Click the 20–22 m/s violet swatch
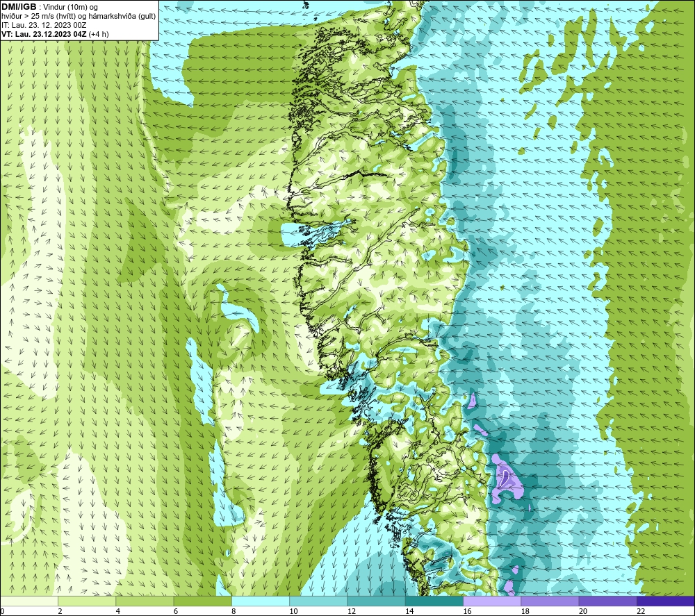Viewport: 695px width, 616px height. pos(608,601)
